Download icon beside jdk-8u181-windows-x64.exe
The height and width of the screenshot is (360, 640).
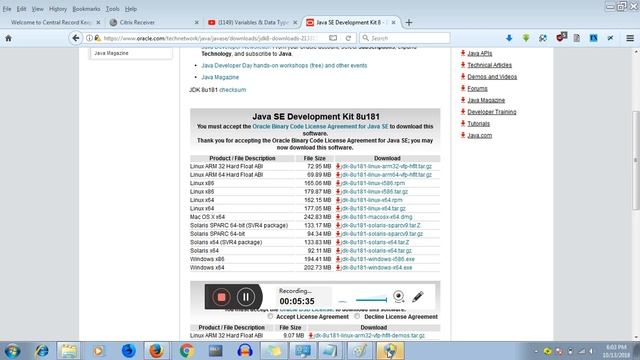click(338, 267)
